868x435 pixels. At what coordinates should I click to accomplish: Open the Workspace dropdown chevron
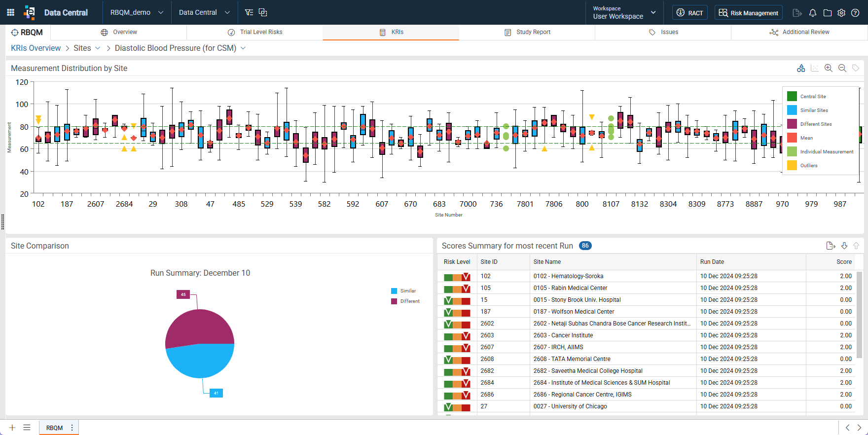[653, 12]
